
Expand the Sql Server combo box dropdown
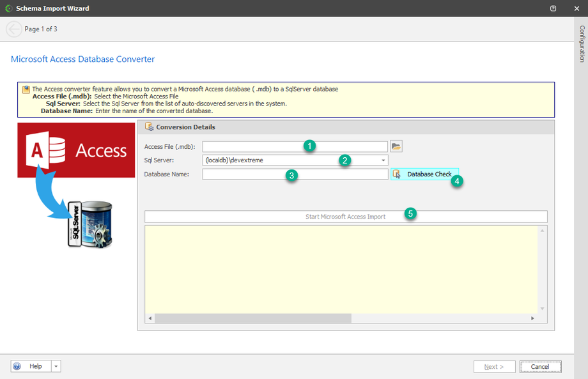[383, 160]
